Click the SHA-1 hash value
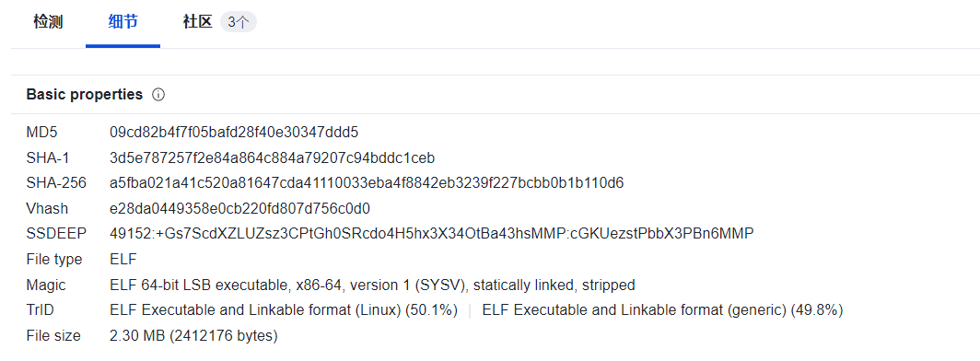The width and height of the screenshot is (980, 361). (272, 158)
